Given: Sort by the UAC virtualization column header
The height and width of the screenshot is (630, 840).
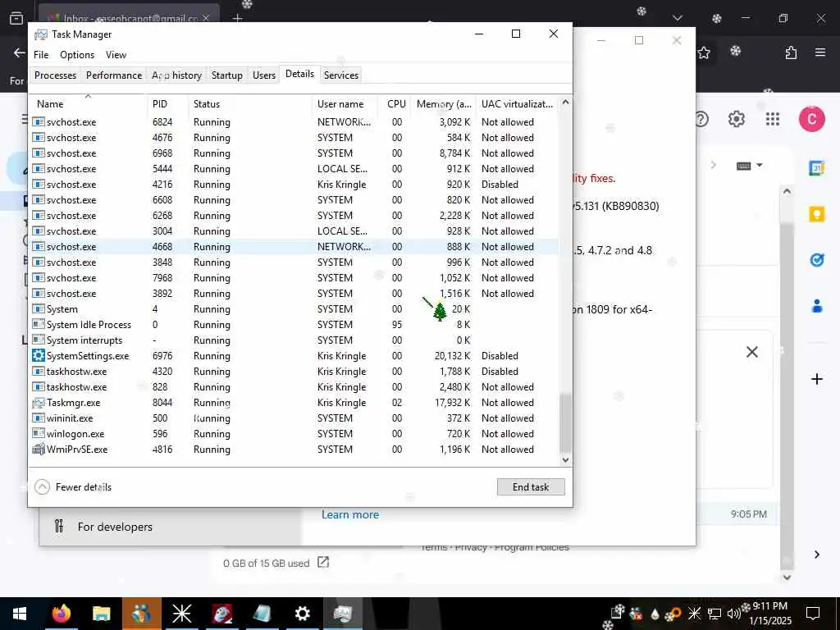Looking at the screenshot, I should (517, 104).
